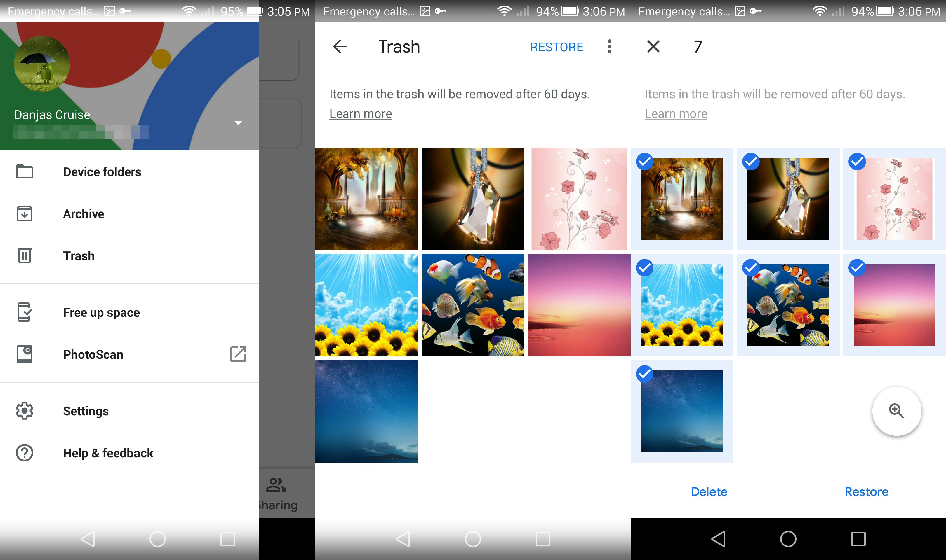Open Sharing tab at bottom
The height and width of the screenshot is (560, 946).
[x=276, y=493]
